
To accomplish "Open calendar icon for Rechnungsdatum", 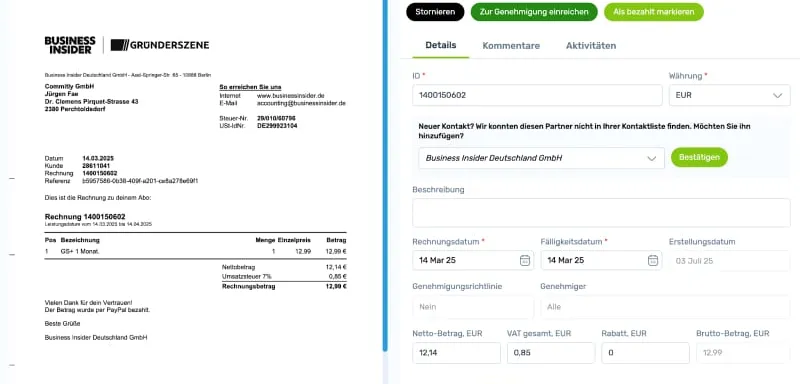I will [x=524, y=261].
